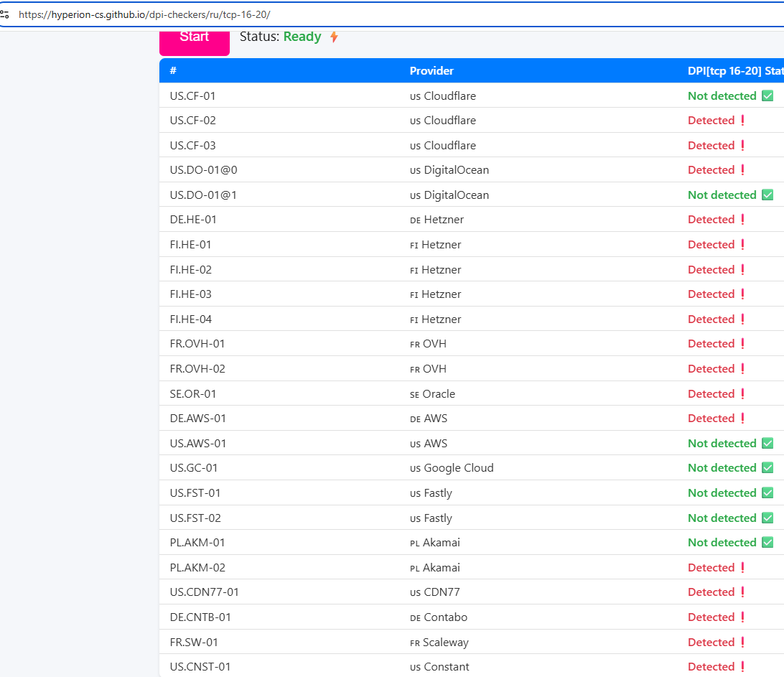784x677 pixels.
Task: Click the Provider column header
Action: pos(431,70)
